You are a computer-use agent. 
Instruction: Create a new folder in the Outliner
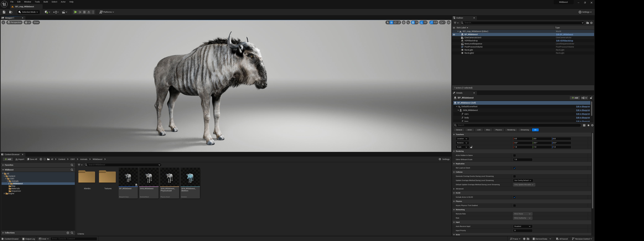pos(587,23)
